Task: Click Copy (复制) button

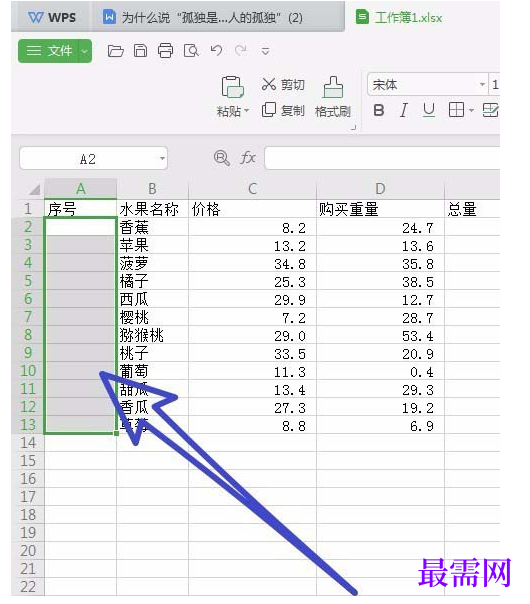Action: click(x=283, y=110)
